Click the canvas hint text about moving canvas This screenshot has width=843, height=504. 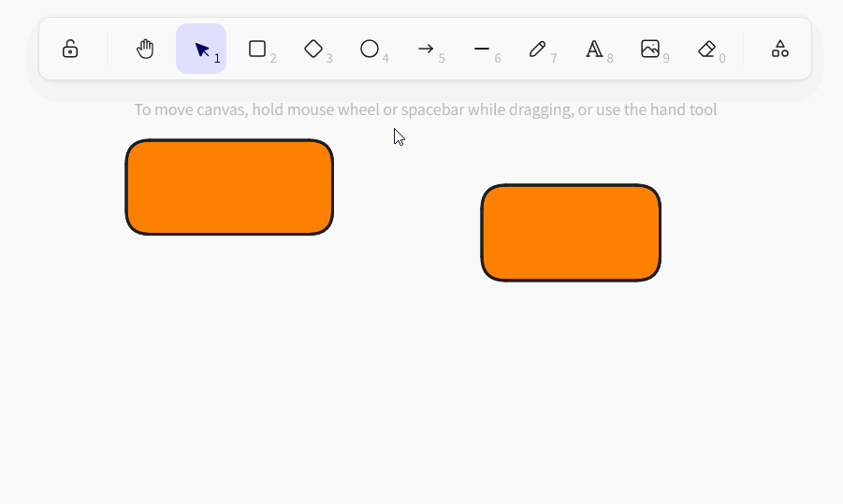[x=425, y=110]
